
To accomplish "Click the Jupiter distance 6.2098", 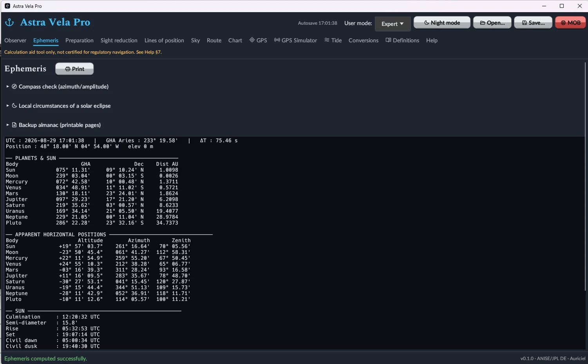I will click(169, 199).
